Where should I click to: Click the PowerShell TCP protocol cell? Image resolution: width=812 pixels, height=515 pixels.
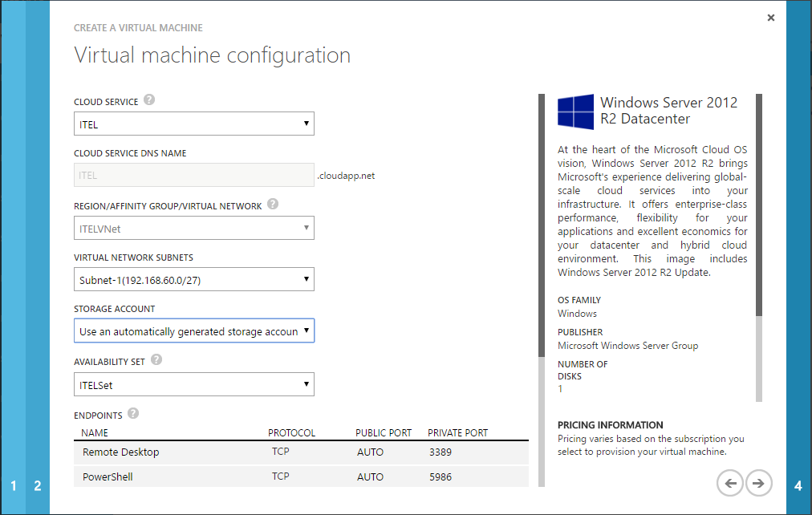280,476
